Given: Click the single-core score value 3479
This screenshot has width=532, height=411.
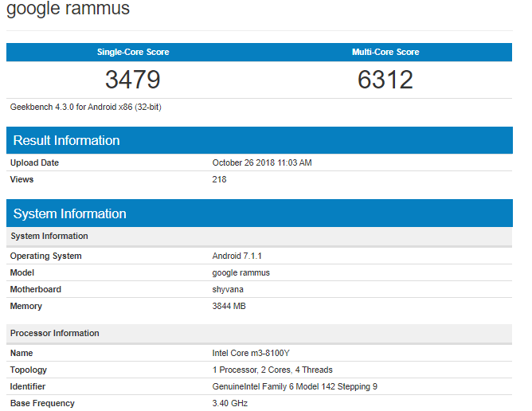Looking at the screenshot, I should (133, 80).
